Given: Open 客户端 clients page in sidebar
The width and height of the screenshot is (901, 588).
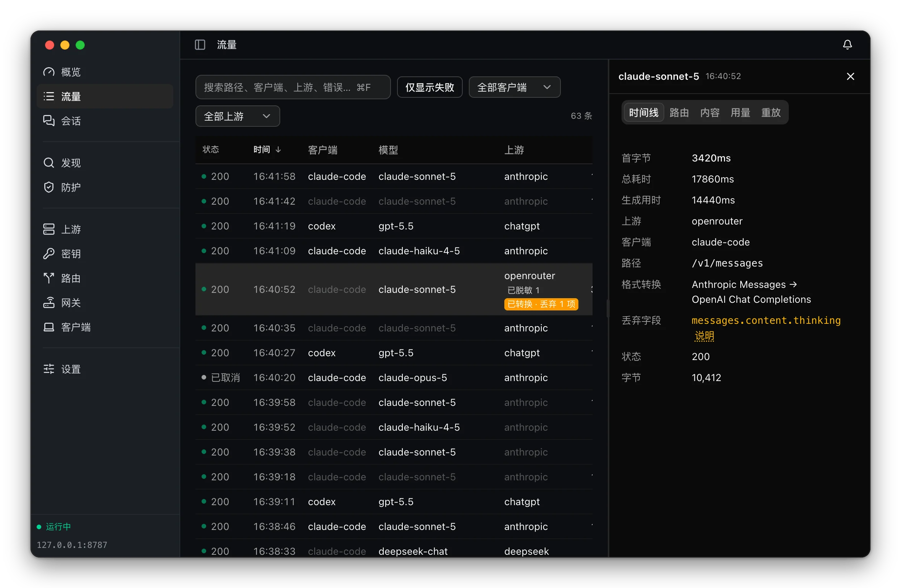Looking at the screenshot, I should (105, 327).
